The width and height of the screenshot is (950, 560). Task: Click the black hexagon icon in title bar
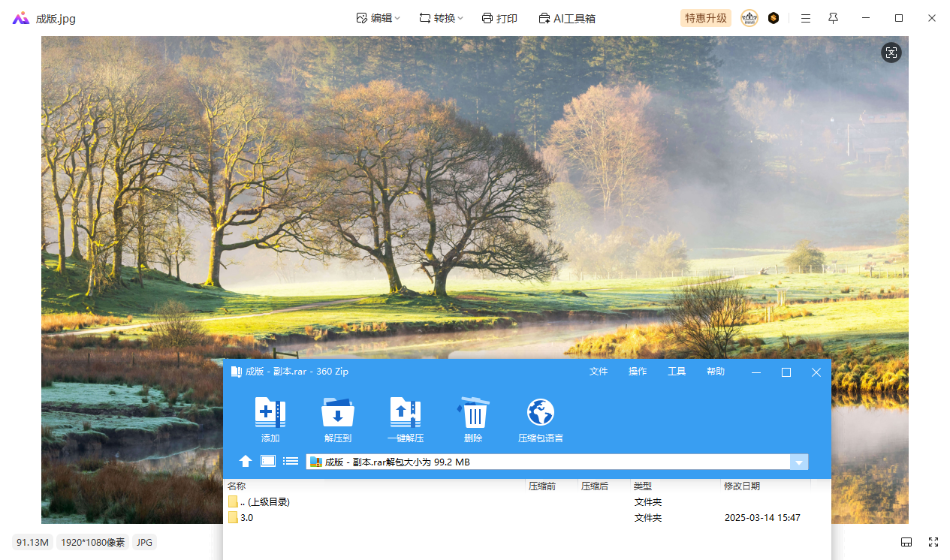pyautogui.click(x=773, y=18)
